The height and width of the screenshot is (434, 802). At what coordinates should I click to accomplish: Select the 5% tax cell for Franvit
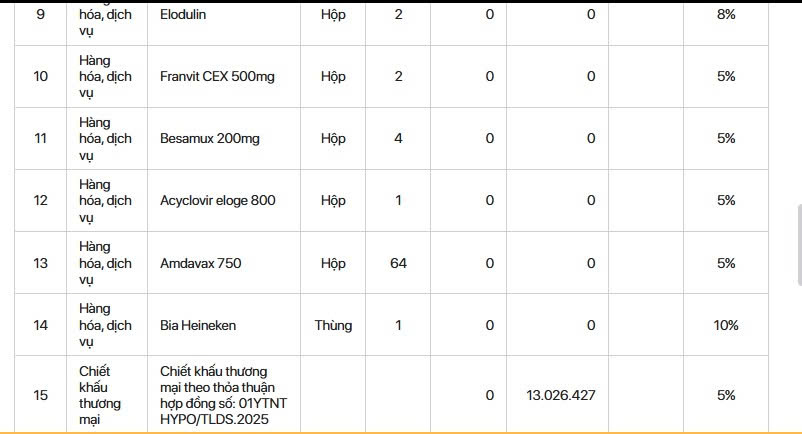click(x=725, y=76)
